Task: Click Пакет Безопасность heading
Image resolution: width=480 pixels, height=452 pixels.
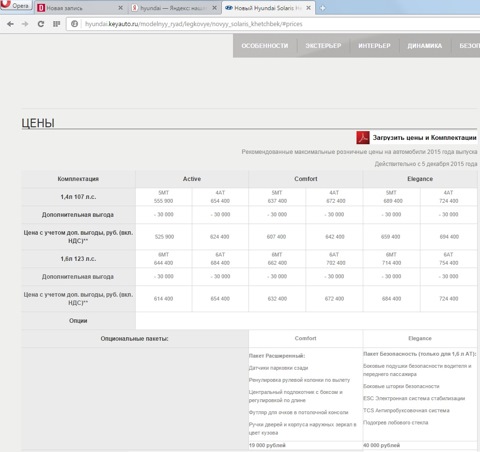Action: (420, 354)
